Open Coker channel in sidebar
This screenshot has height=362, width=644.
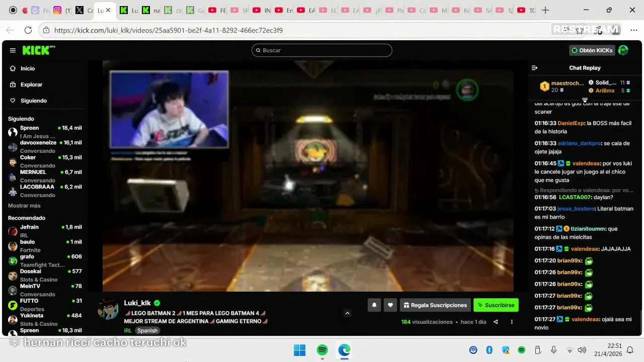point(44,161)
